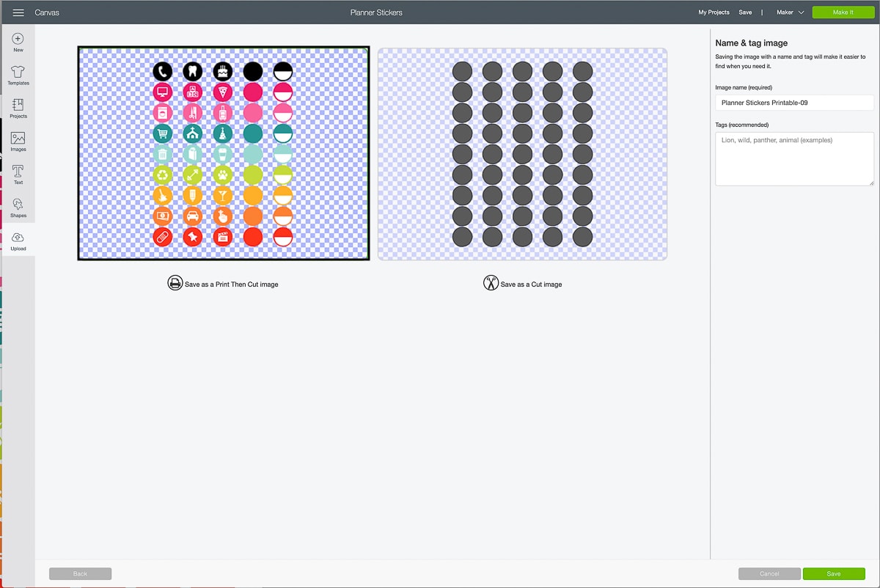The width and height of the screenshot is (880, 588).
Task: Open My Projects from top bar
Action: [x=714, y=12]
